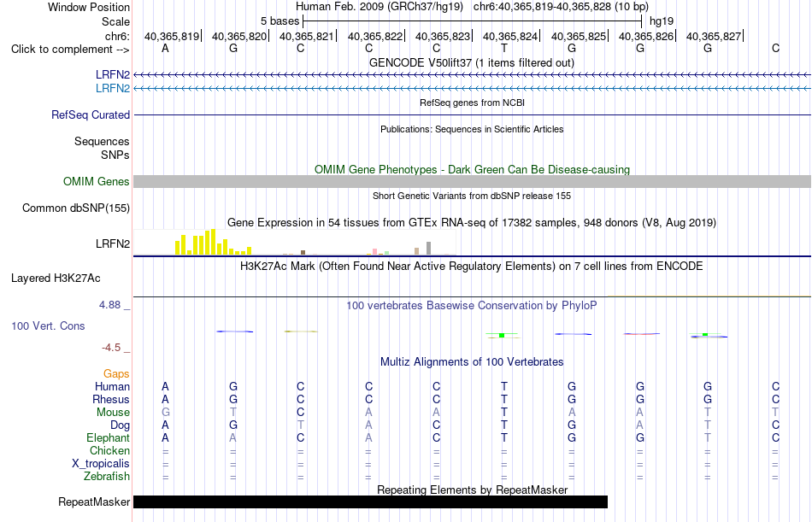Image resolution: width=812 pixels, height=522 pixels.
Task: Click the SNPs label under Sequences
Action: (x=115, y=155)
